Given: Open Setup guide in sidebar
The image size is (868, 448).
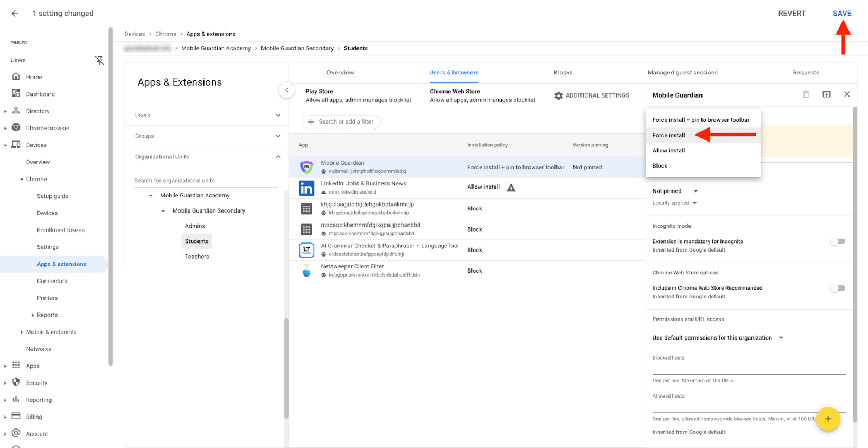Looking at the screenshot, I should click(53, 196).
